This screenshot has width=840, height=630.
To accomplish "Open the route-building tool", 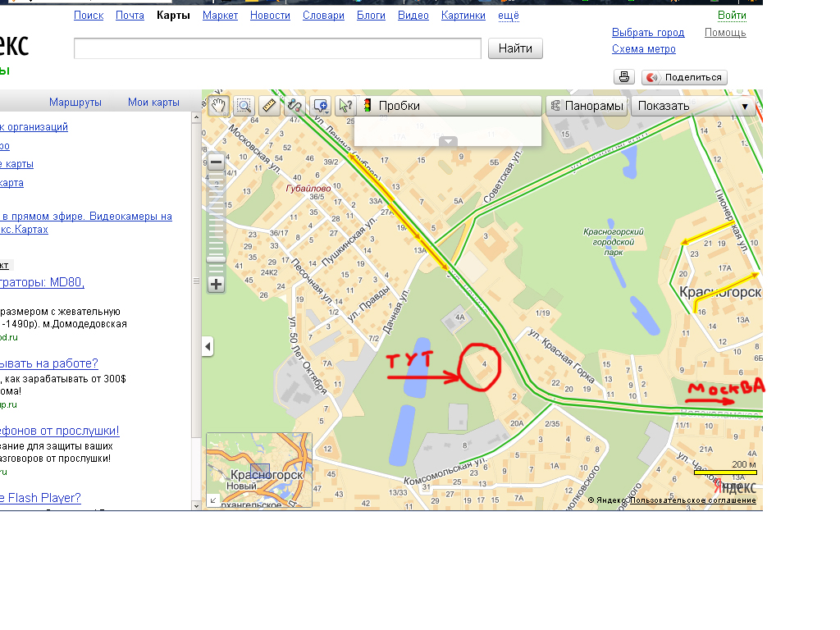I will click(294, 106).
